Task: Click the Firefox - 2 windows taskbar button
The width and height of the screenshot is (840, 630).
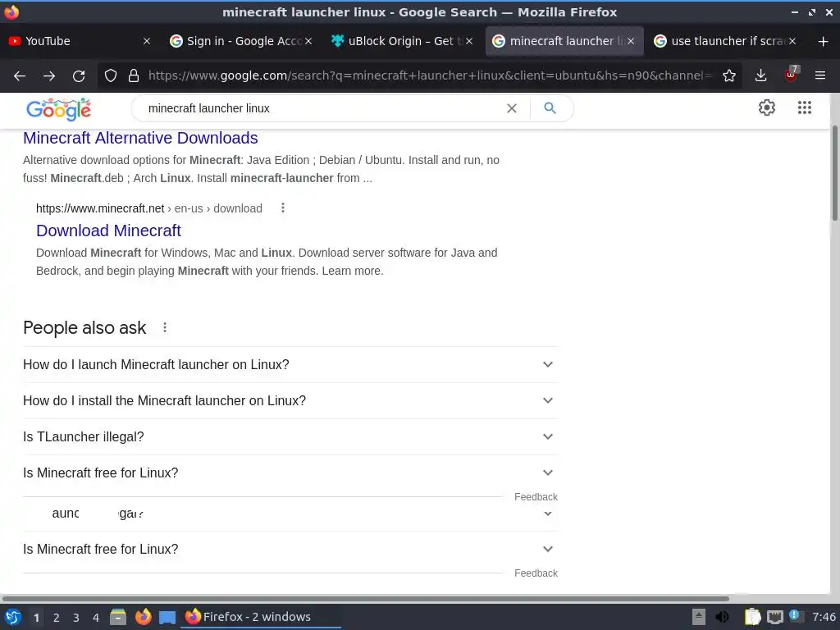Action: pyautogui.click(x=262, y=617)
